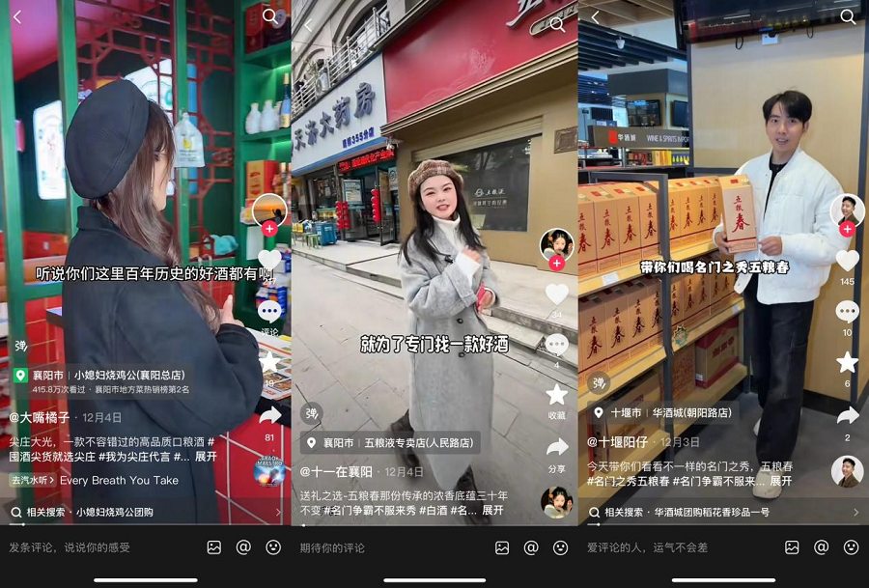Viewport: 869px width, 588px height.
Task: Expand 展开 on the 大嘴橘子 video description
Action: (206, 457)
